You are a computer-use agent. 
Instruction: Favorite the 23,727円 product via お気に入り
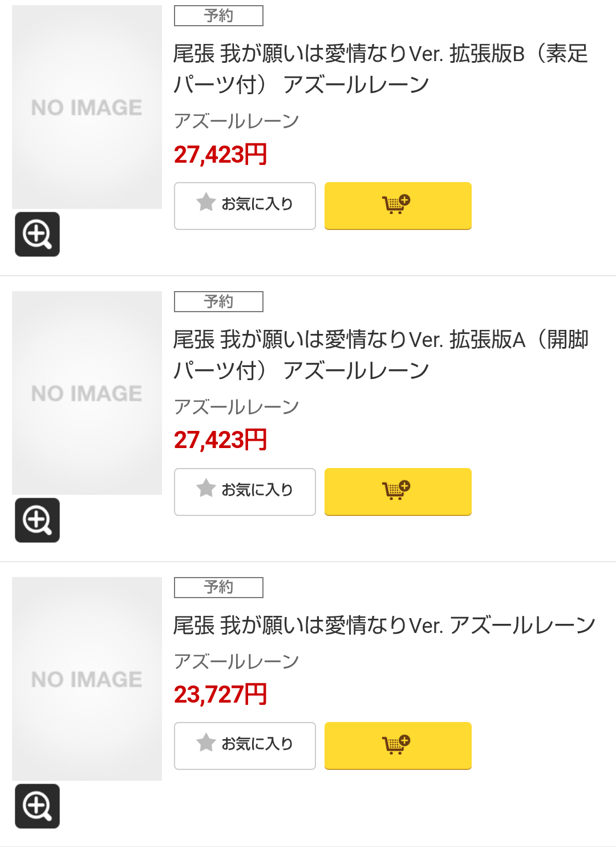(x=245, y=745)
